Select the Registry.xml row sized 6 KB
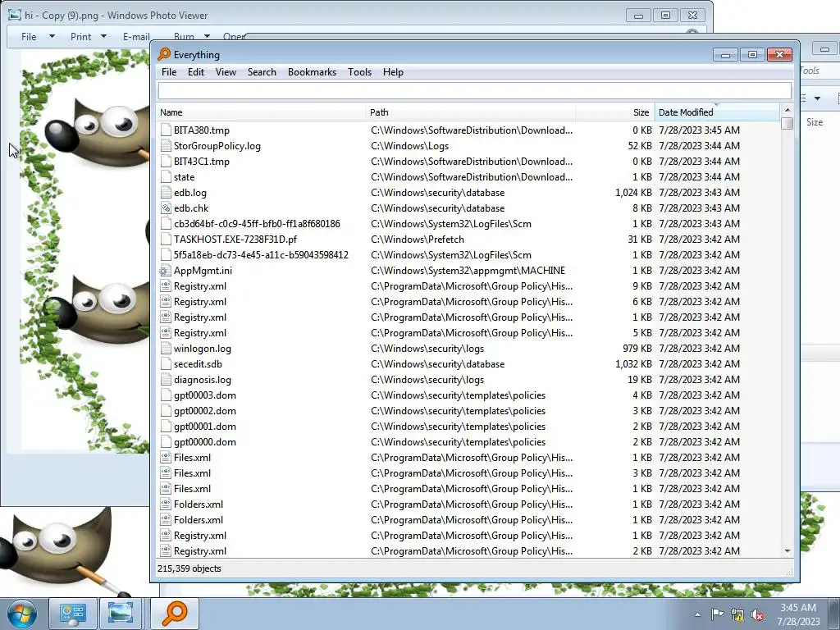This screenshot has width=840, height=630. tap(468, 302)
